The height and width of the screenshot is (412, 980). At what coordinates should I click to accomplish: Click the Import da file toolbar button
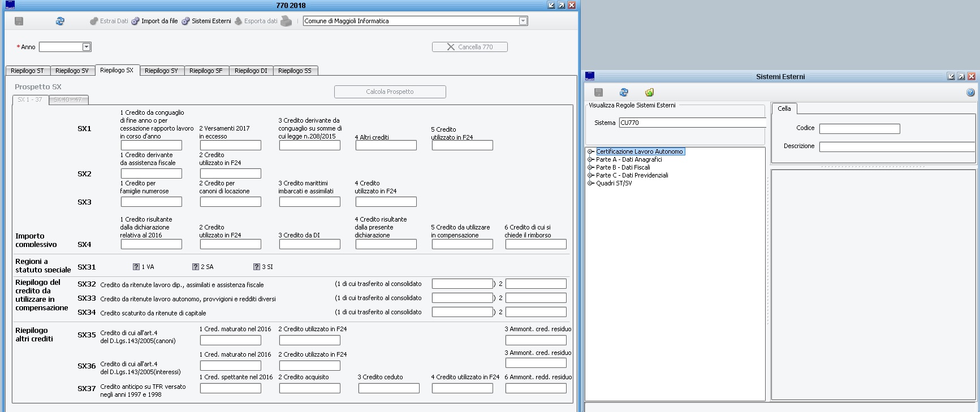[154, 21]
